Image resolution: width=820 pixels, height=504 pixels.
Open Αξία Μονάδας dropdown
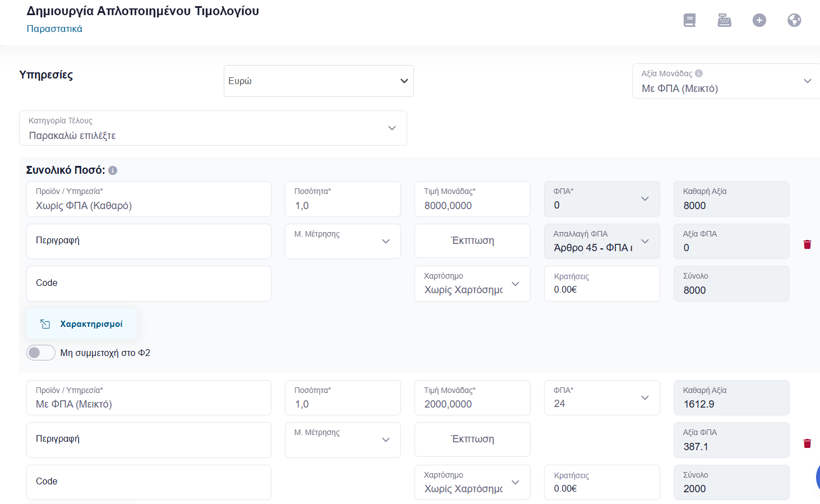pyautogui.click(x=726, y=81)
